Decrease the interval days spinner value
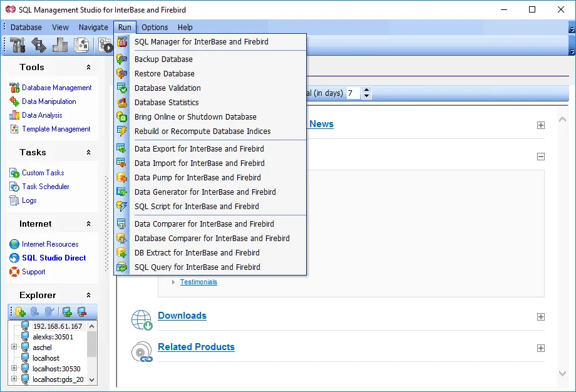This screenshot has height=392, width=576. coord(367,96)
